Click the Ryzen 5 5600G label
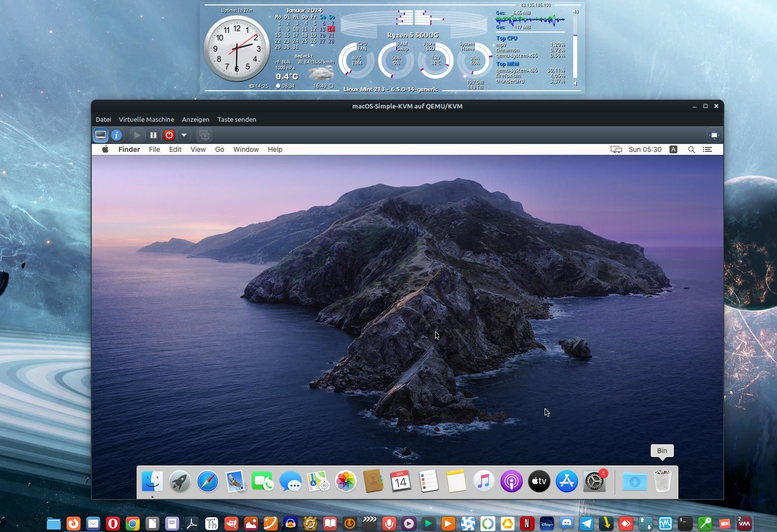This screenshot has width=777, height=532. point(413,35)
